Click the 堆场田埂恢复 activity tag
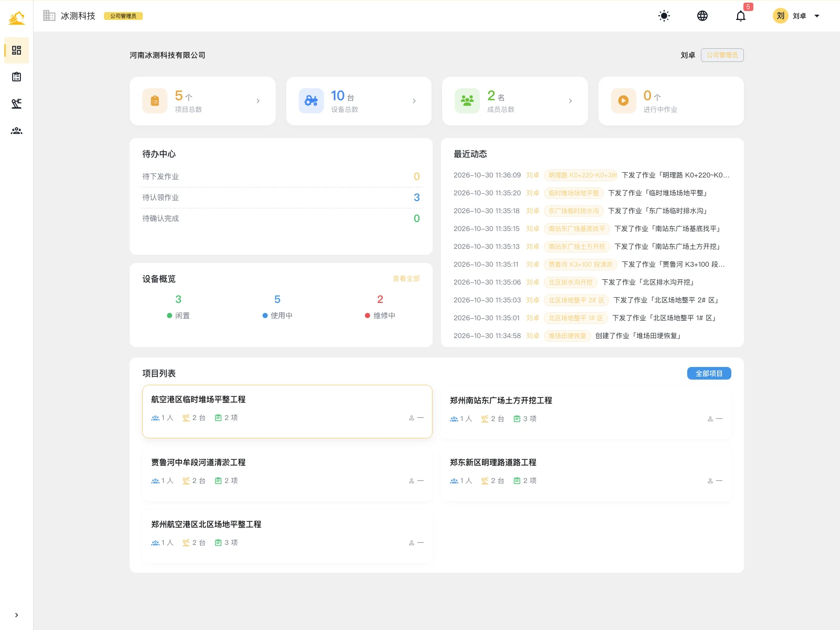This screenshot has width=840, height=630. point(567,336)
